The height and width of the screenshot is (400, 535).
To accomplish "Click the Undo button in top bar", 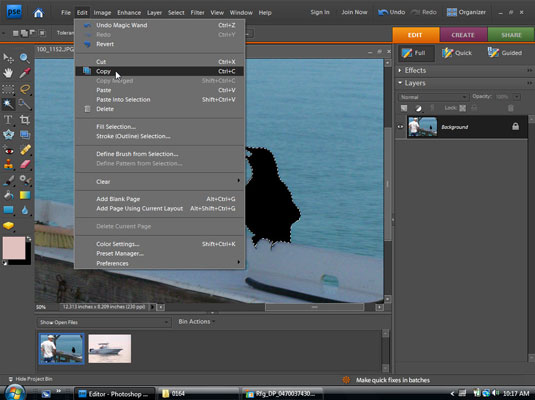I will 391,12.
